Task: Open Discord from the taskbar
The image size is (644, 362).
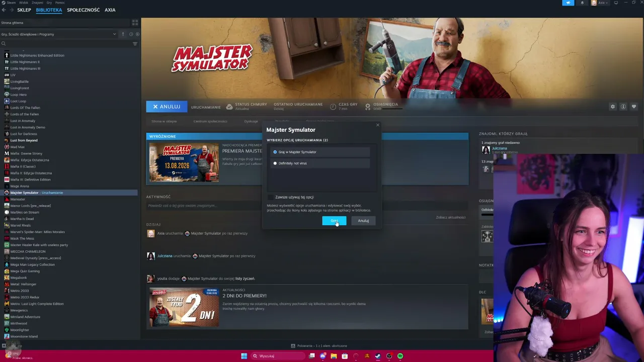Action: click(x=323, y=356)
